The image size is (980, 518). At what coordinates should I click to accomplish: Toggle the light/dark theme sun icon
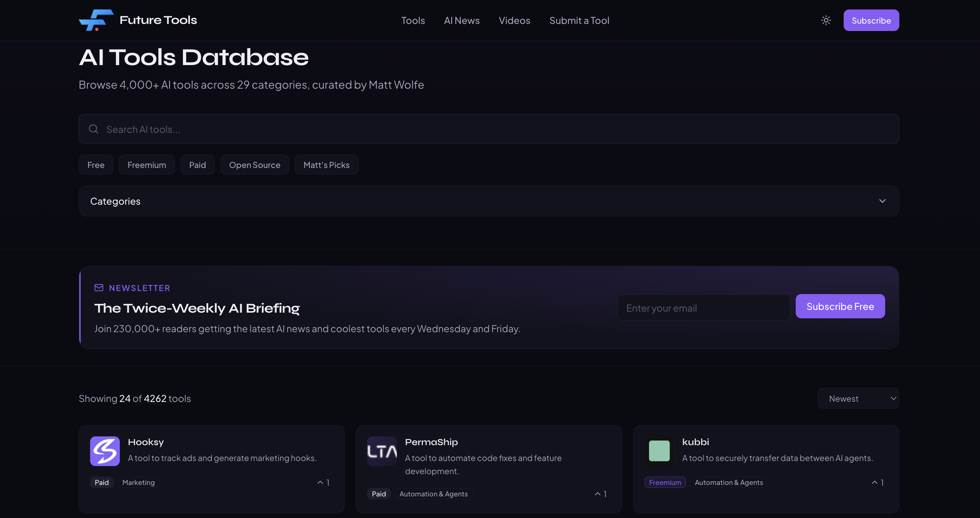(x=826, y=20)
